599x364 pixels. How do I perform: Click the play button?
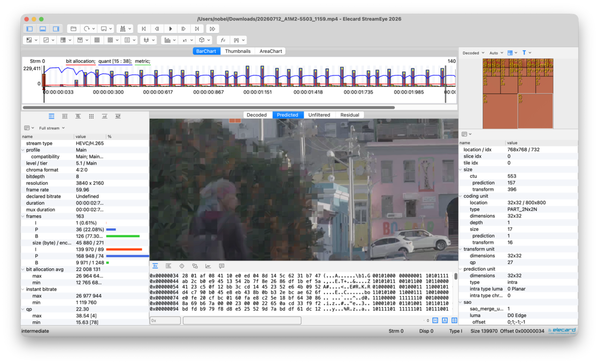click(x=171, y=29)
